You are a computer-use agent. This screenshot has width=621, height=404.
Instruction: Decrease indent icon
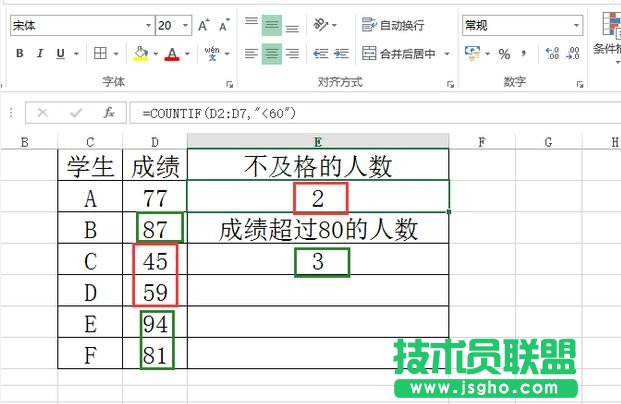(x=320, y=53)
